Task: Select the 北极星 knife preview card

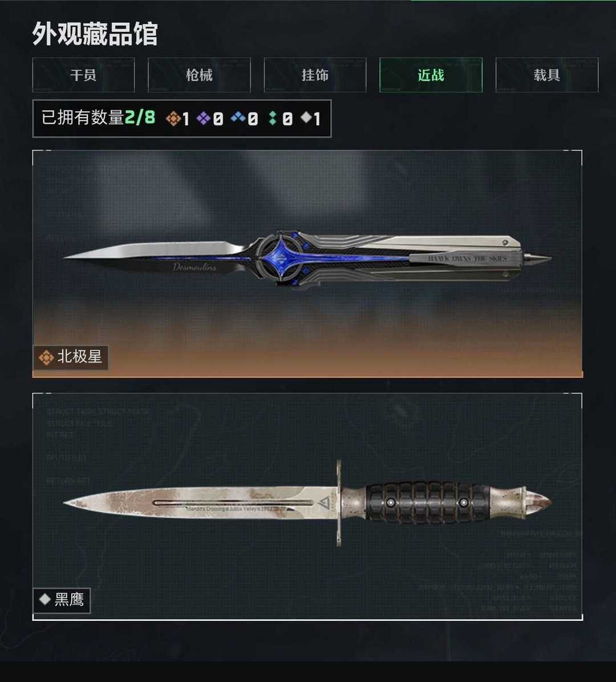Action: 308,264
